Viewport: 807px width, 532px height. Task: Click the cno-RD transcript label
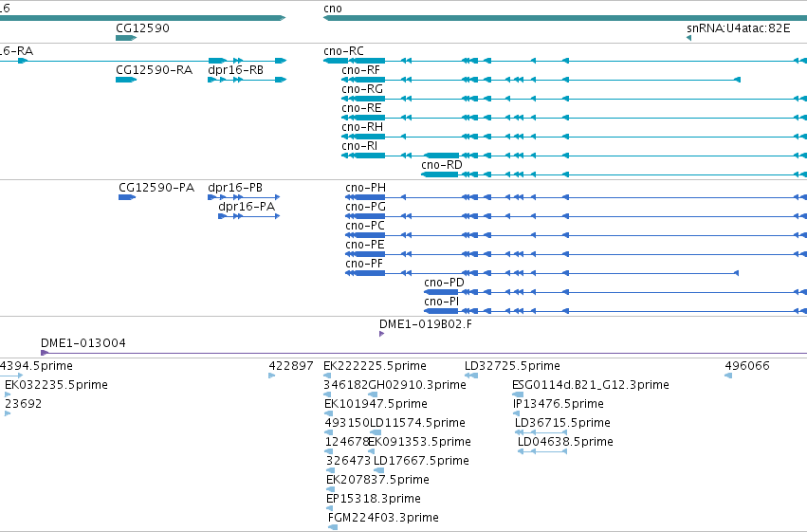pyautogui.click(x=442, y=165)
